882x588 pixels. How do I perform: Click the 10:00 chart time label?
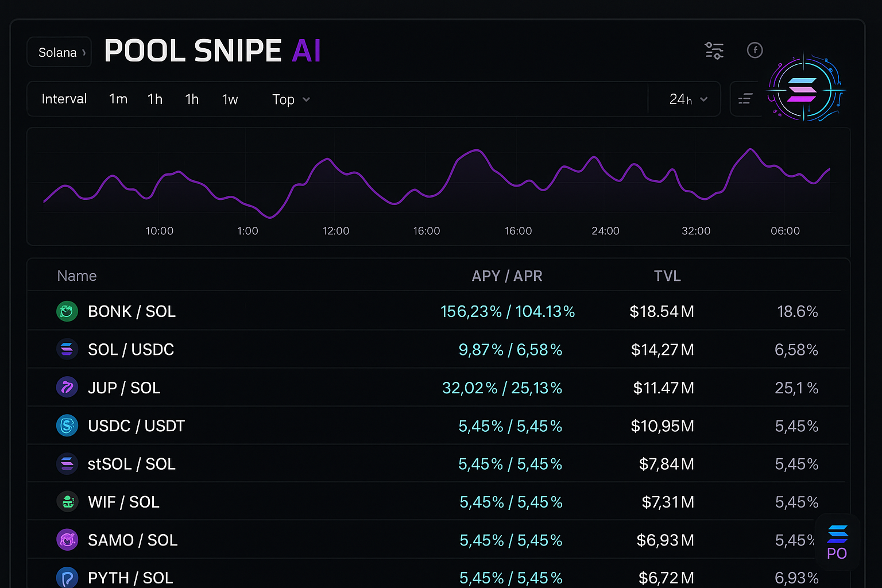coord(159,231)
